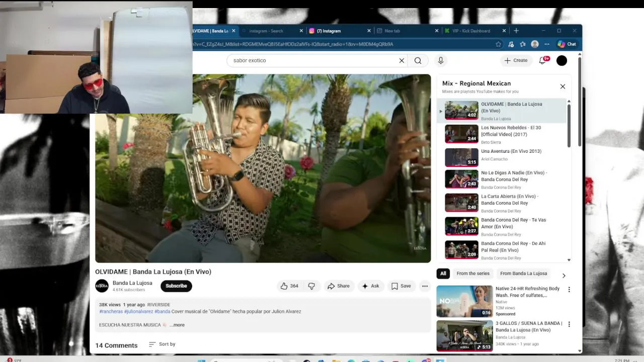The height and width of the screenshot is (362, 644).
Task: Close the OLVIDAME Banda La Lujosa tab
Action: 233,31
